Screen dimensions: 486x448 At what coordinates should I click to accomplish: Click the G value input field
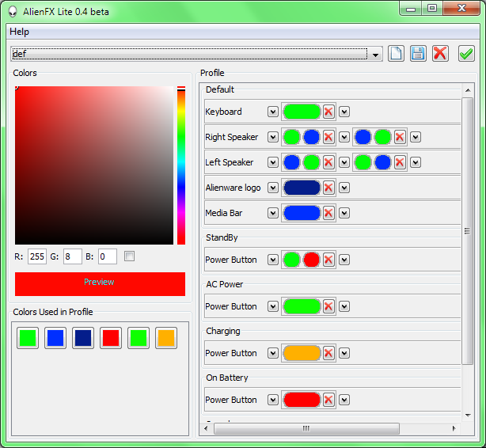click(73, 256)
